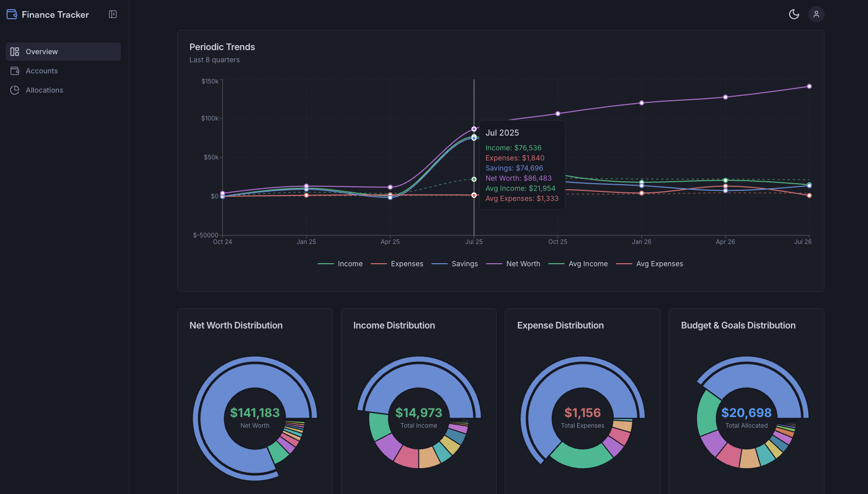The height and width of the screenshot is (494, 868).
Task: Click 'Savings: $74,696' in the tooltip
Action: coord(514,168)
